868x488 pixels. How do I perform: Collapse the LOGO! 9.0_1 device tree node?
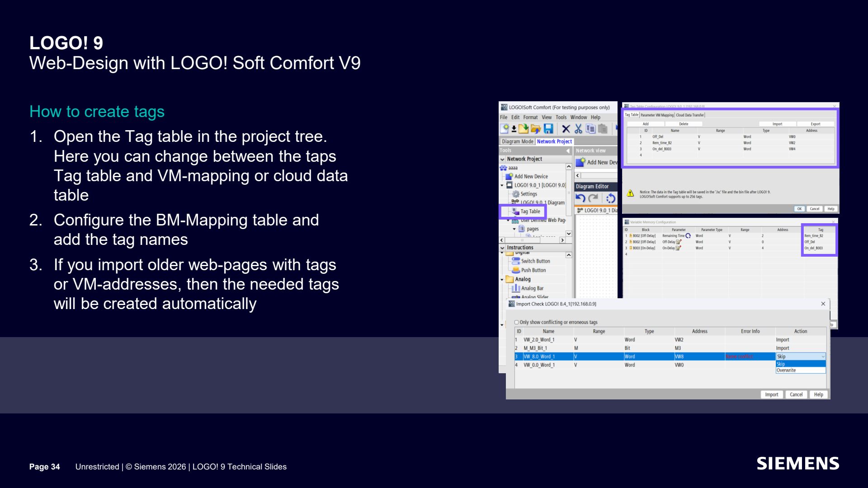coord(502,185)
